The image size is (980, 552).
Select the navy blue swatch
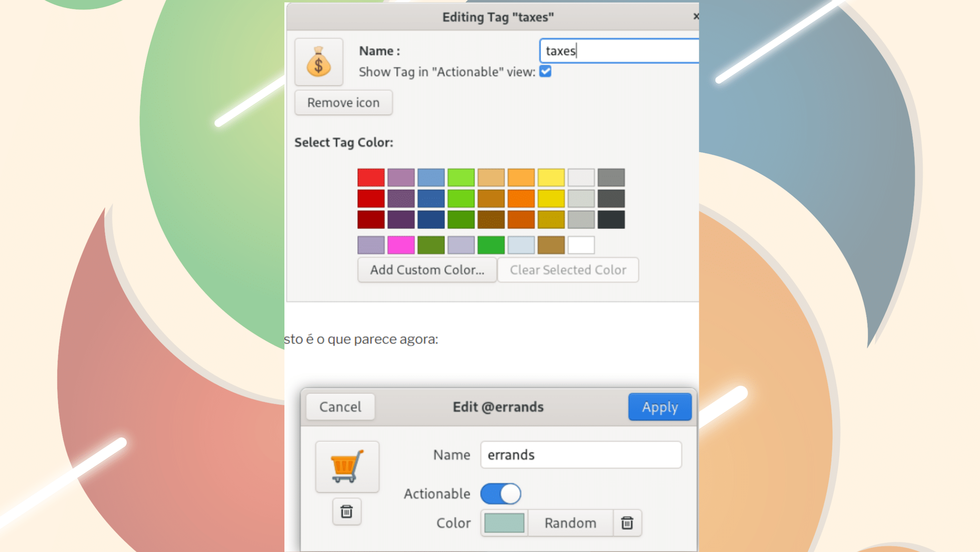(x=431, y=219)
